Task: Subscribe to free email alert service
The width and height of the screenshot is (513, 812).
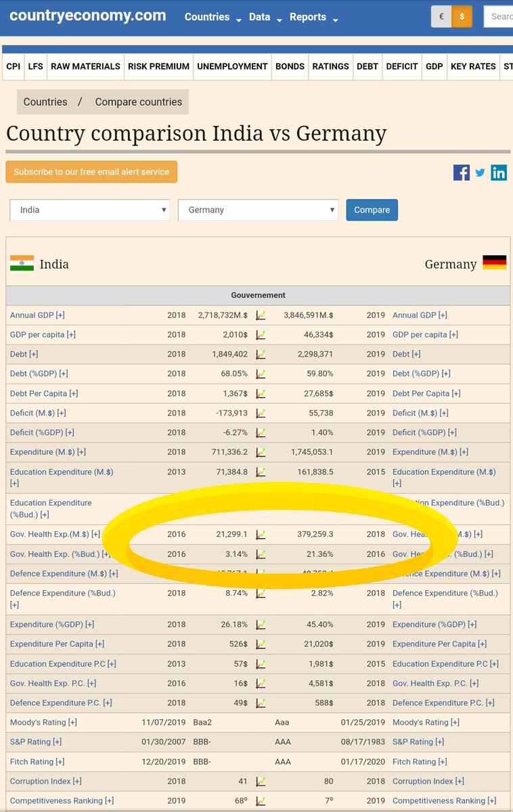Action: [91, 172]
